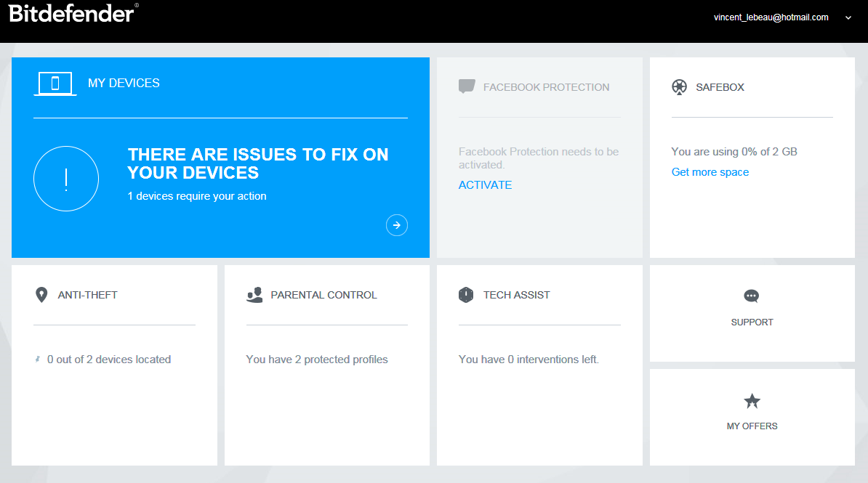Image resolution: width=868 pixels, height=483 pixels.
Task: Click the exclamation warning circle icon
Action: tap(66, 179)
